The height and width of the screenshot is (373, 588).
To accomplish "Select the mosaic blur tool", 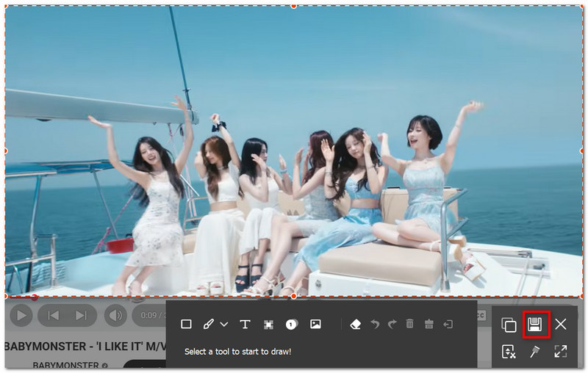I will coord(268,325).
